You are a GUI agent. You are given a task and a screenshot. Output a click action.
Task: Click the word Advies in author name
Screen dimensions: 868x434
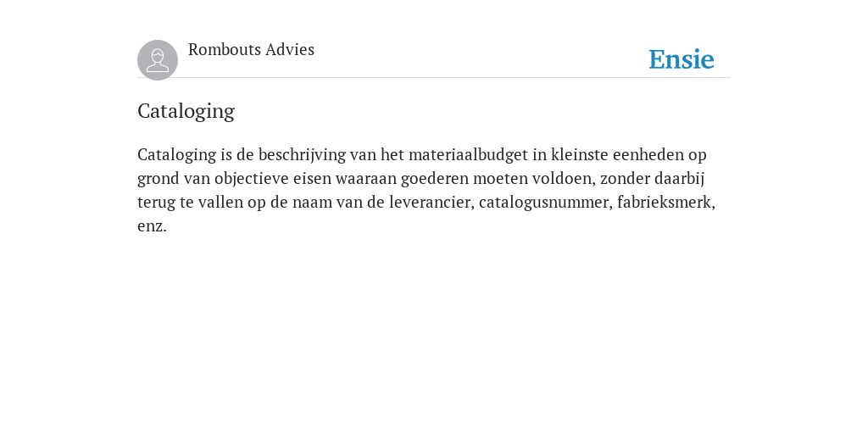point(290,49)
